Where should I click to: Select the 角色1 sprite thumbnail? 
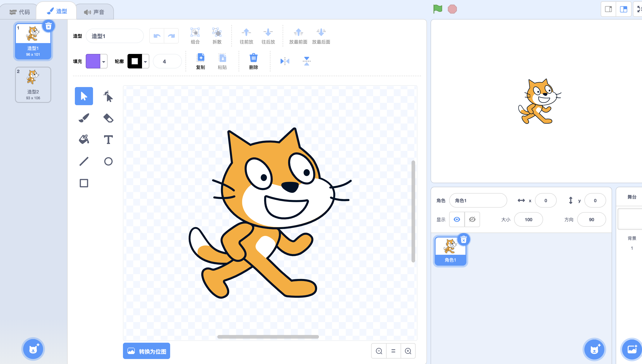click(x=450, y=251)
